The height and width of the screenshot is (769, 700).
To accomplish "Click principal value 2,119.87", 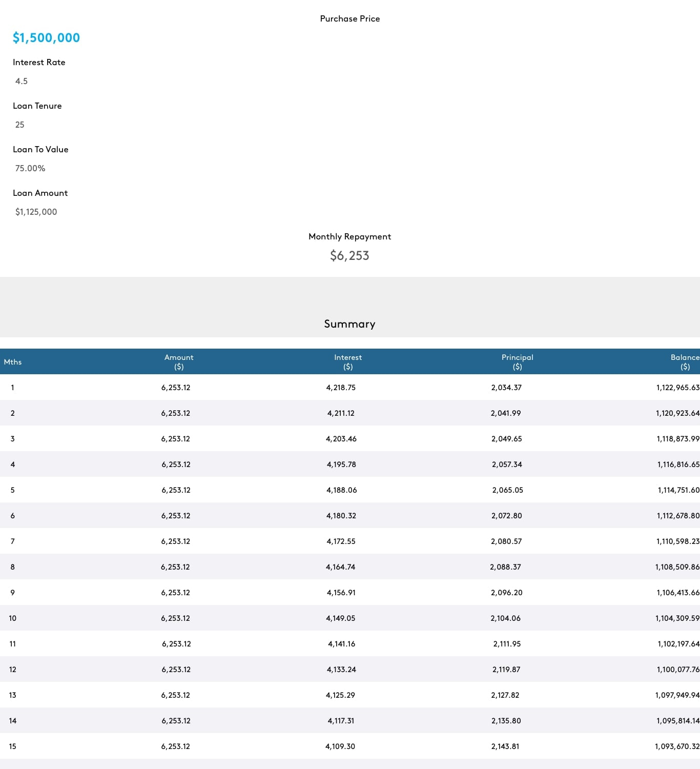I will pos(506,670).
